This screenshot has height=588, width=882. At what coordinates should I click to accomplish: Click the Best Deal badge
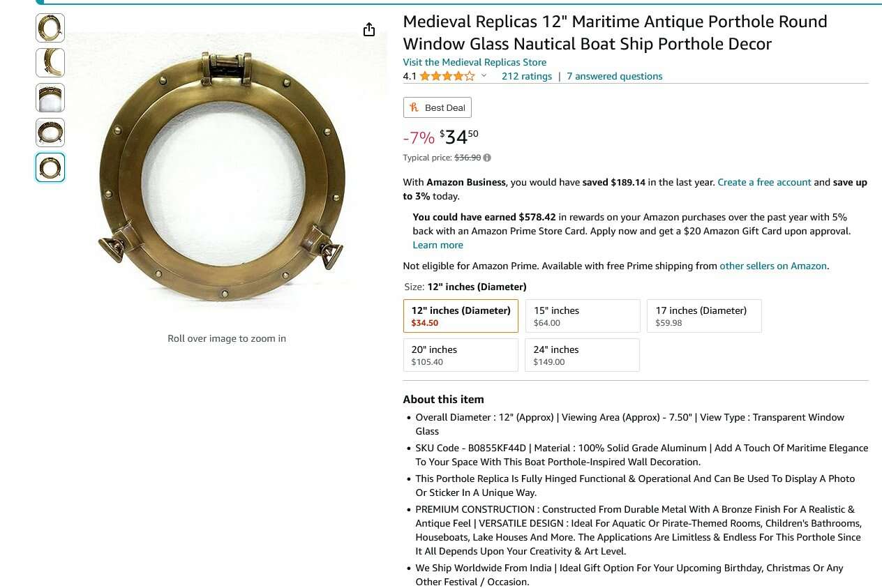(438, 107)
